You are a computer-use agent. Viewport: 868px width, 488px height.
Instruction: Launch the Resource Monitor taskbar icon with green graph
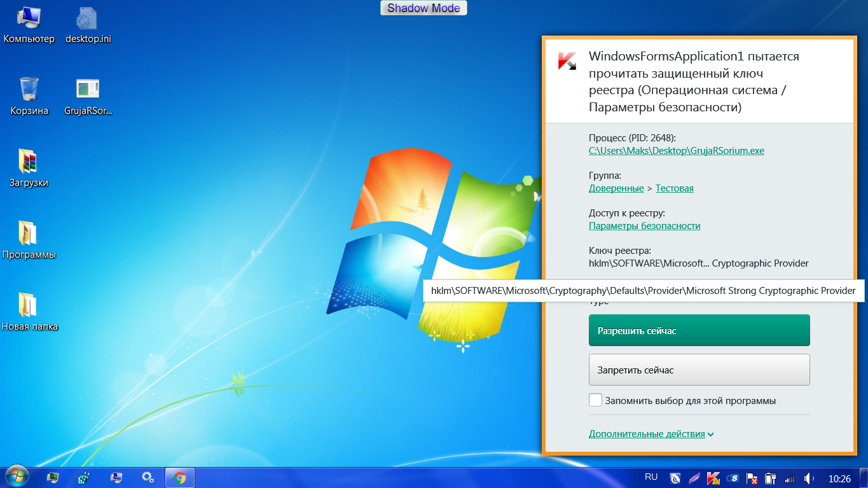(x=53, y=477)
